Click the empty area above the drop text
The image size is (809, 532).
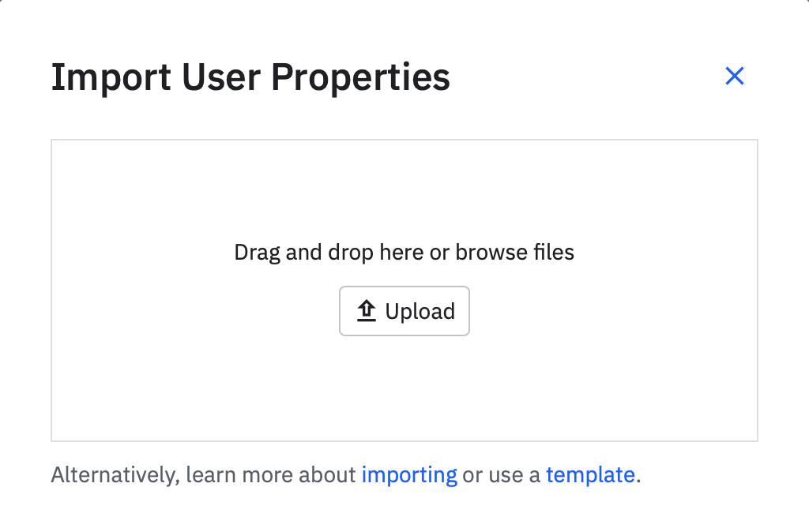(x=404, y=189)
